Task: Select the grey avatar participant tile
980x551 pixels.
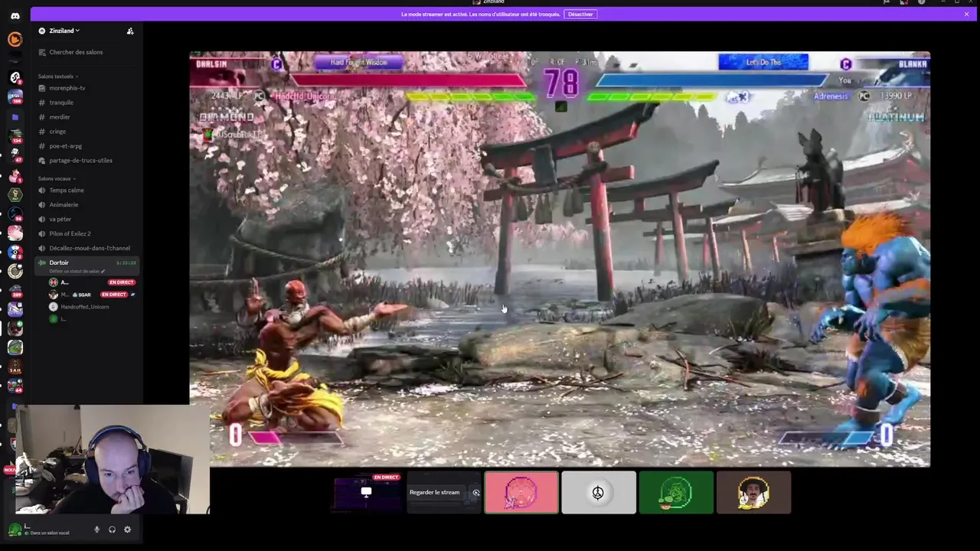Action: point(599,492)
